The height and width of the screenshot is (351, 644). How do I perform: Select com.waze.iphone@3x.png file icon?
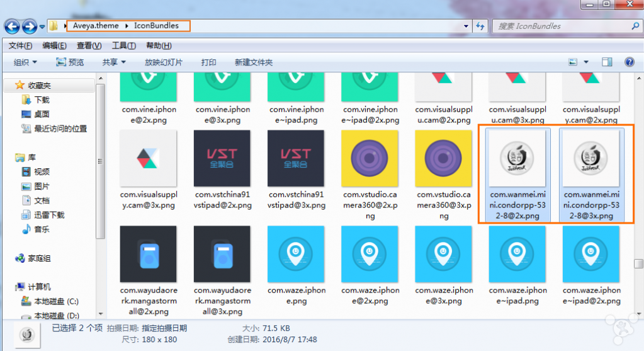click(x=444, y=254)
